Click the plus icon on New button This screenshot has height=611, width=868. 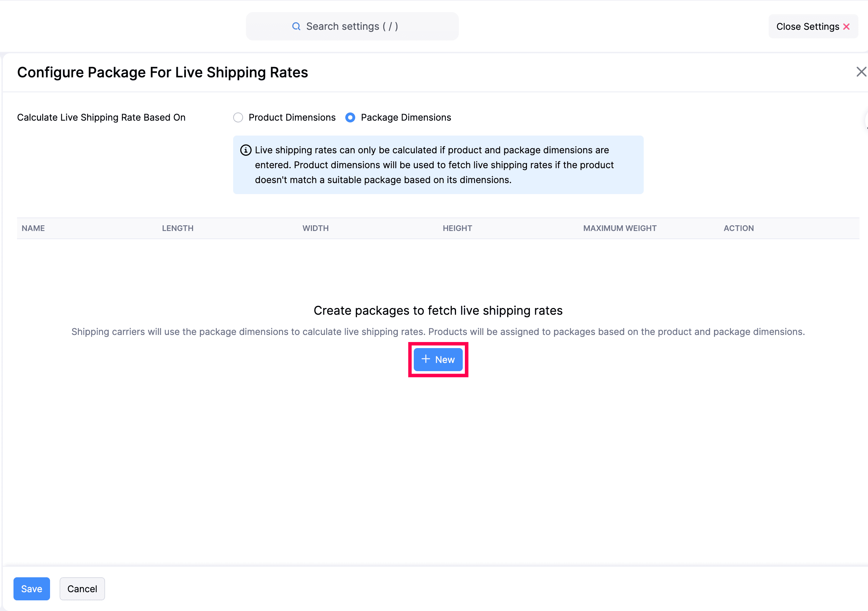pos(426,359)
